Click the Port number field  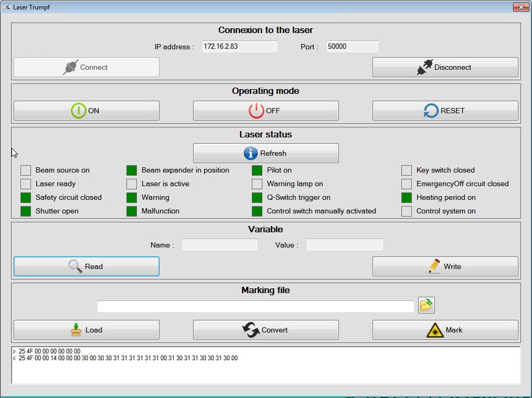pyautogui.click(x=352, y=47)
